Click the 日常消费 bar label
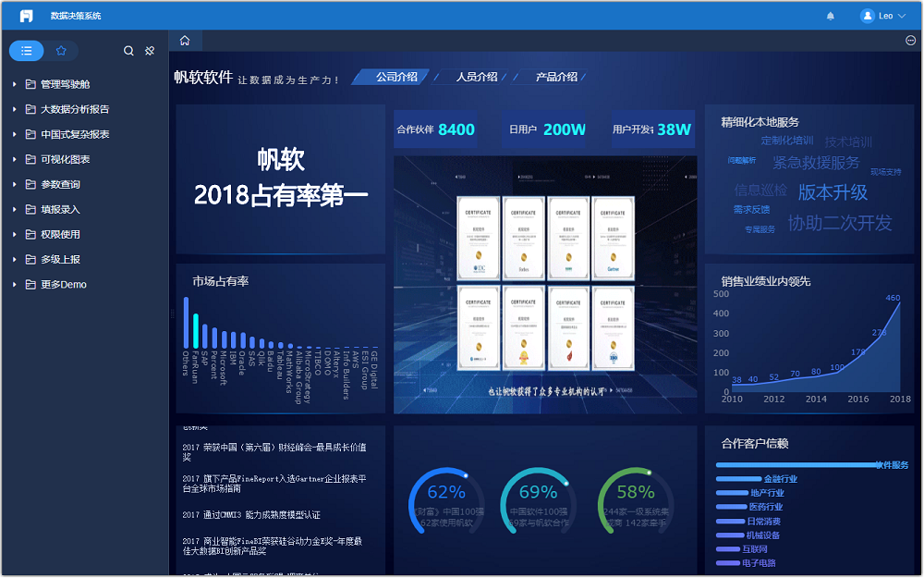The image size is (924, 578). tap(764, 522)
